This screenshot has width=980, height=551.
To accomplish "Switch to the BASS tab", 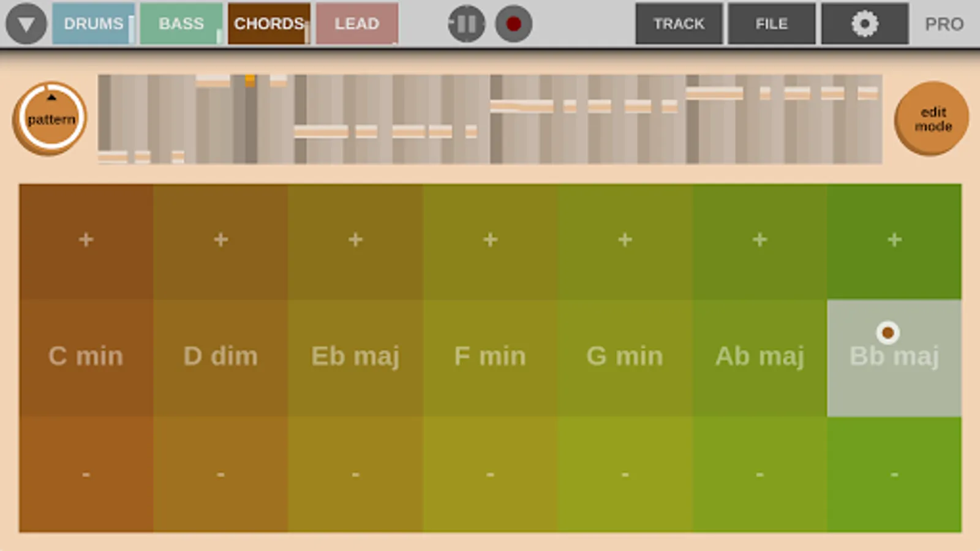I will coord(181,24).
